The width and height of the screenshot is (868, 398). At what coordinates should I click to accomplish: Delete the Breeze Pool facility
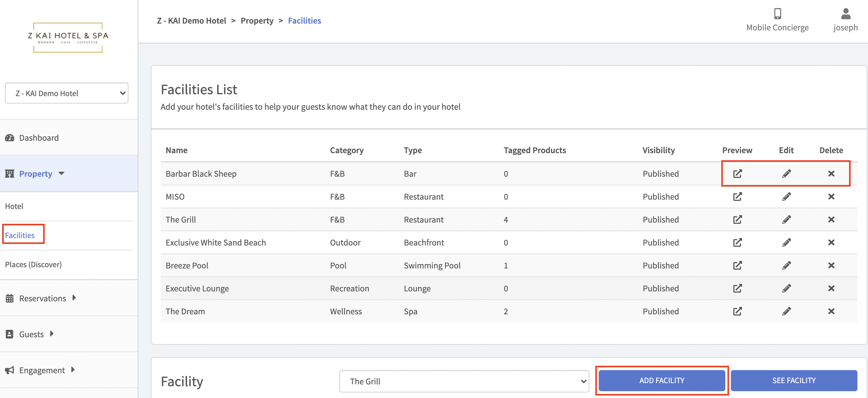coord(831,265)
